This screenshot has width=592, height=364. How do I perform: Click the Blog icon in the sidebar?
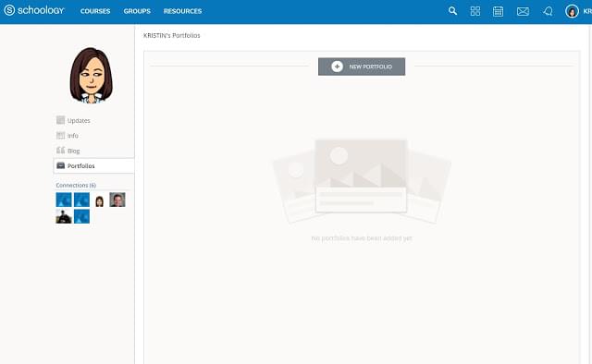60,150
